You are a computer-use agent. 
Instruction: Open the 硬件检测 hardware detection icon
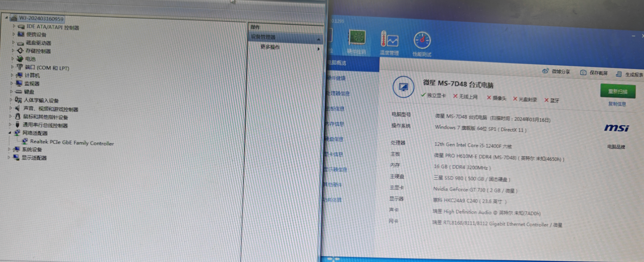point(357,38)
